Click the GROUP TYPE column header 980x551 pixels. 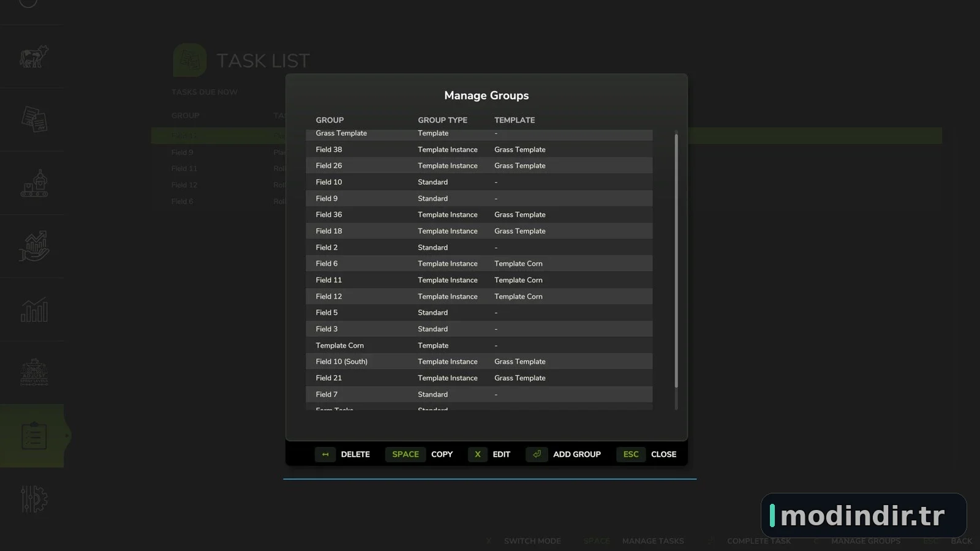tap(442, 120)
